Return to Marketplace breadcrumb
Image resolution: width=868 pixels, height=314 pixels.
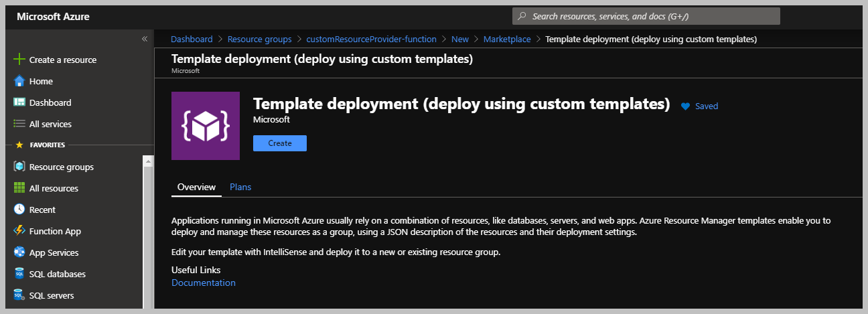[507, 40]
